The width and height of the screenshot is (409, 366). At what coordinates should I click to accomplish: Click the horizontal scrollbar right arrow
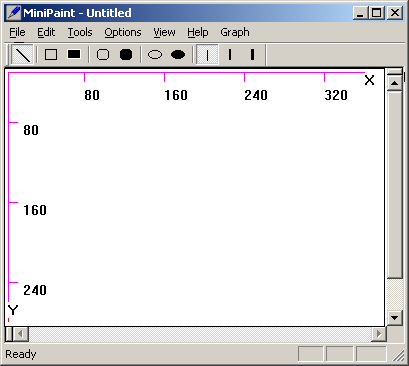(379, 334)
